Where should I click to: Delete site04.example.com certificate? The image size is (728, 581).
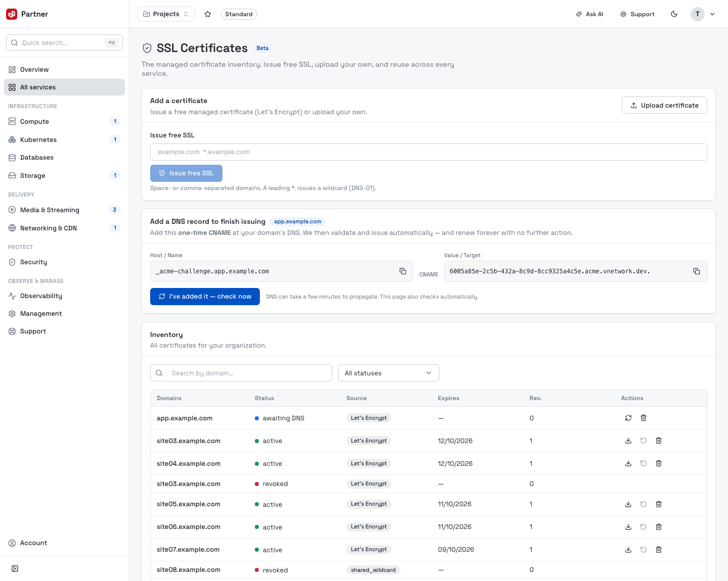pos(659,463)
